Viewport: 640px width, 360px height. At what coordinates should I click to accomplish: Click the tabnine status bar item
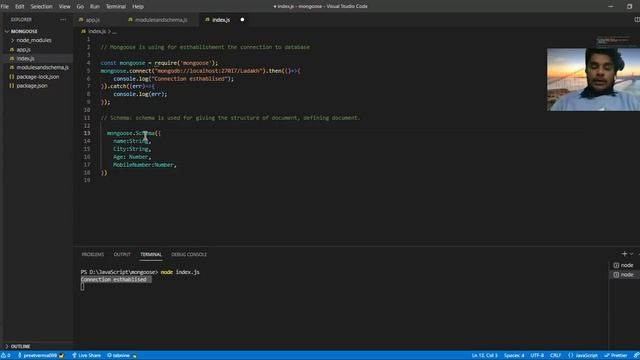pos(122,356)
